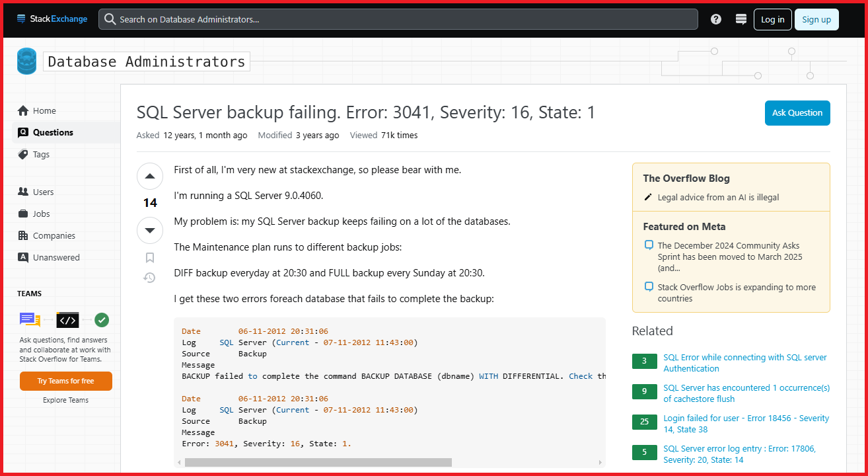Click the TEAMS sidebar heading
The image size is (868, 476).
[x=29, y=294]
